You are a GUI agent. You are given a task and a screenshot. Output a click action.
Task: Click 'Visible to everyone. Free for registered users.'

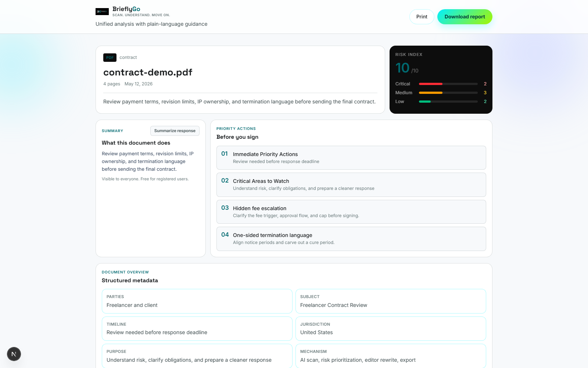[x=145, y=179]
